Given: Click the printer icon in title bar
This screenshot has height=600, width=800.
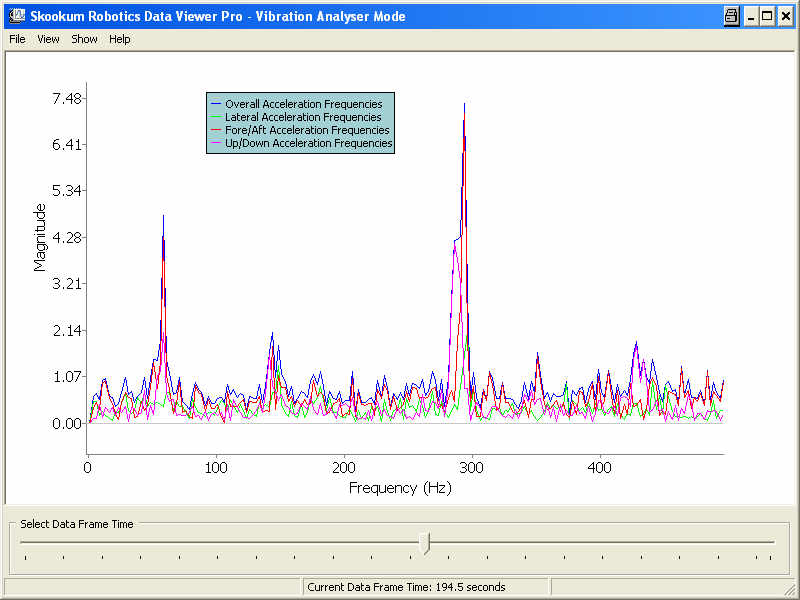Looking at the screenshot, I should [731, 16].
